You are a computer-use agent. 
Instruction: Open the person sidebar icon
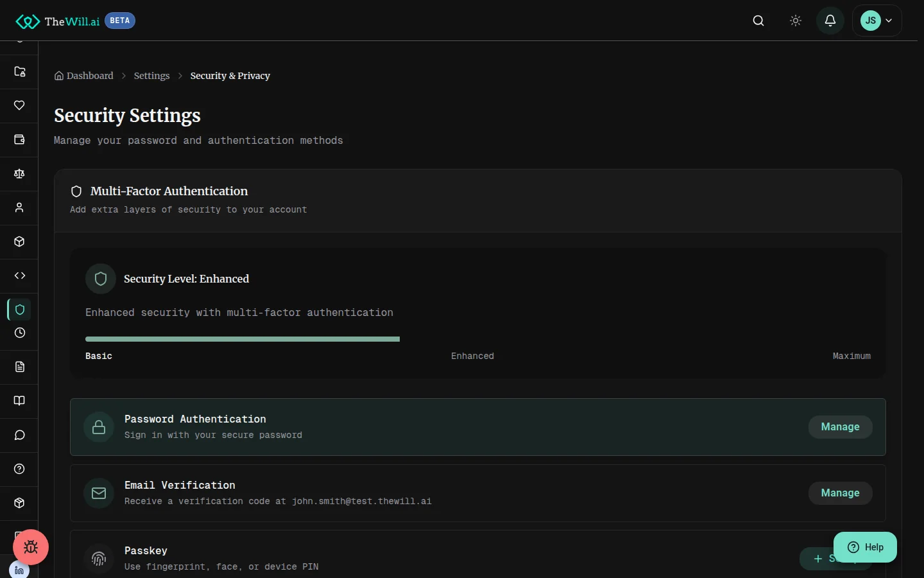point(20,207)
